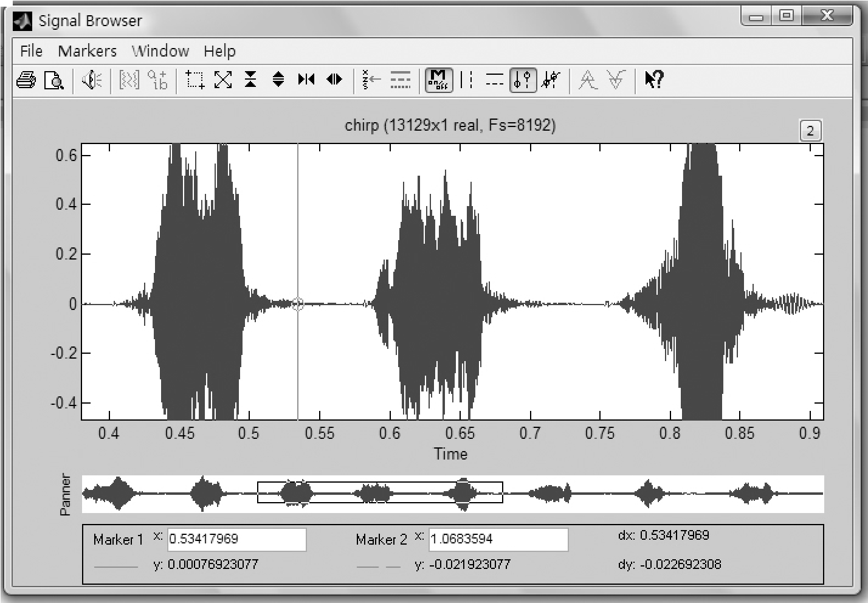This screenshot has width=868, height=603.
Task: Open the Window menu
Action: (160, 51)
